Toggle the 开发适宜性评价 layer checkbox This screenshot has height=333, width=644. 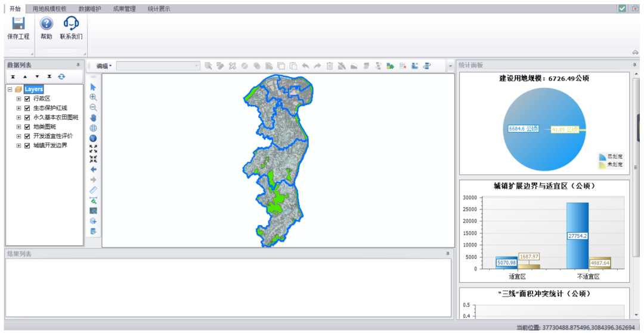(x=27, y=136)
